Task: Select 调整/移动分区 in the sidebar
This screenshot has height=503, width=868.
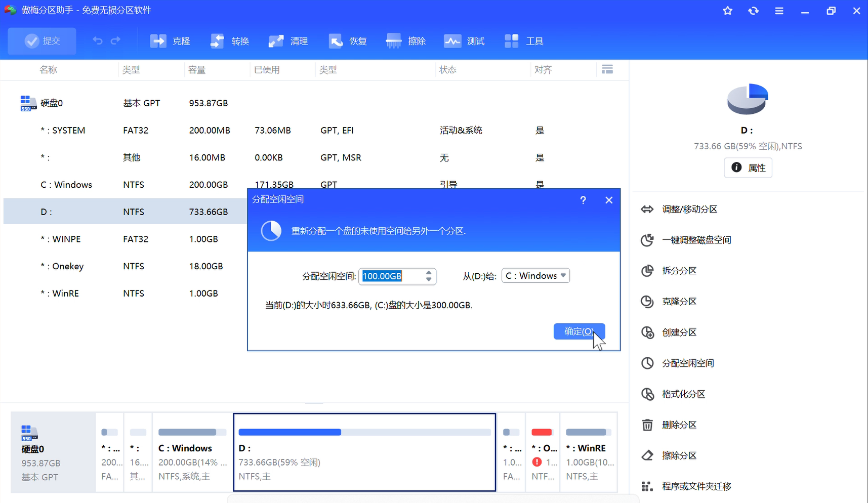Action: (680, 209)
